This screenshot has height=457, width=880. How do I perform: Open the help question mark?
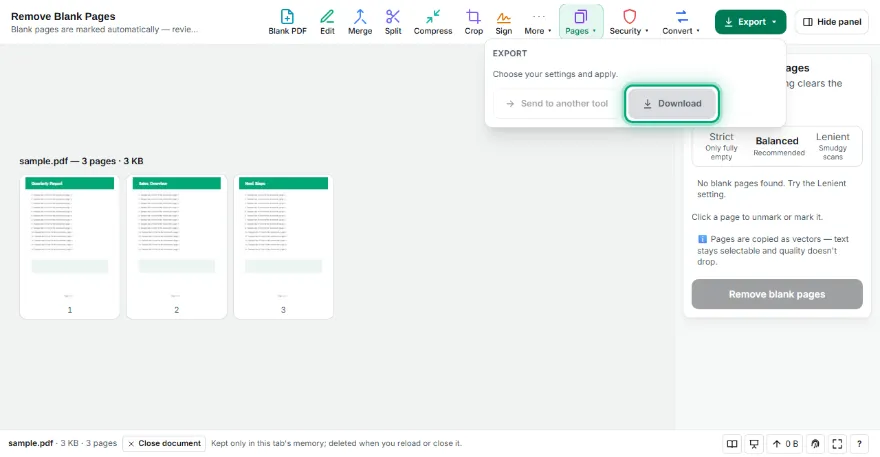click(x=859, y=444)
